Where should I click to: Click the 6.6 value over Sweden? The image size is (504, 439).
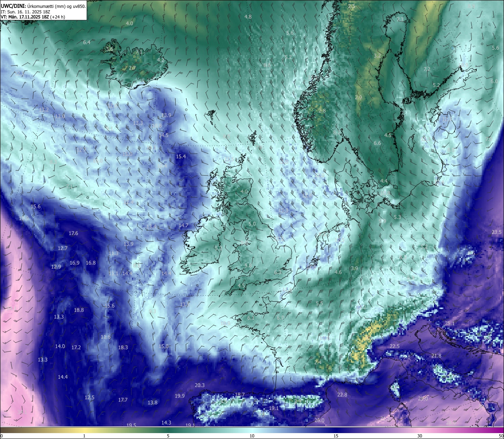click(377, 143)
